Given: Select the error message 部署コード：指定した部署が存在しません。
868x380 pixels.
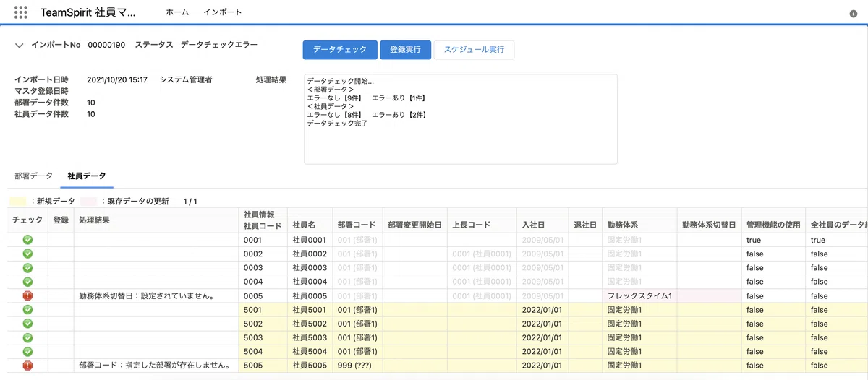Looking at the screenshot, I should click(154, 366).
